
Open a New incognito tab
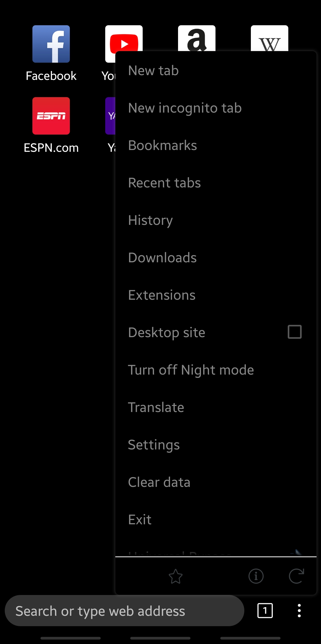[x=185, y=108]
